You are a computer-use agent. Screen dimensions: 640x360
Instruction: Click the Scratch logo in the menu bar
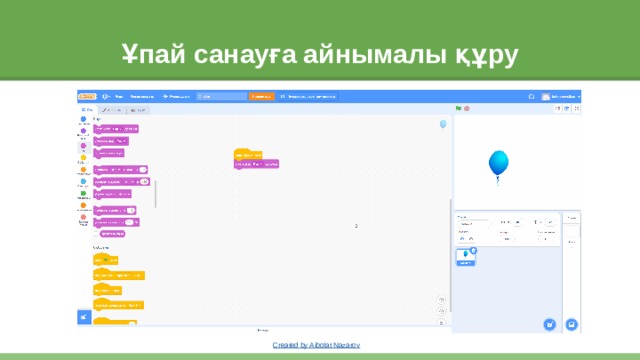(87, 96)
